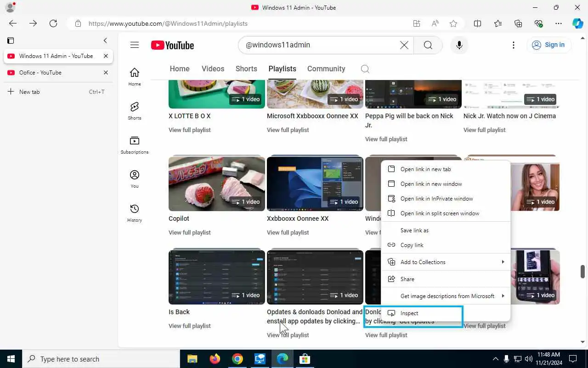Open split screen icon in toolbar
Image resolution: width=588 pixels, height=368 pixels.
coord(478,23)
